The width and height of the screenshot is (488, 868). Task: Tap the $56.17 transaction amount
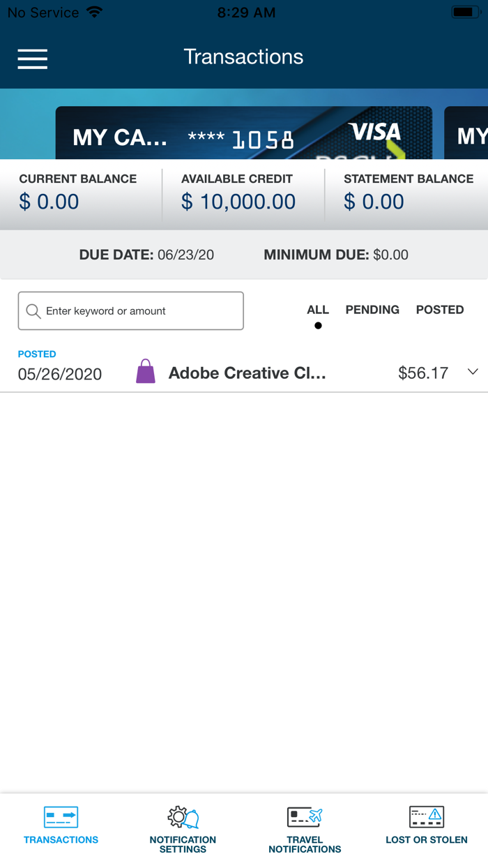pos(422,373)
